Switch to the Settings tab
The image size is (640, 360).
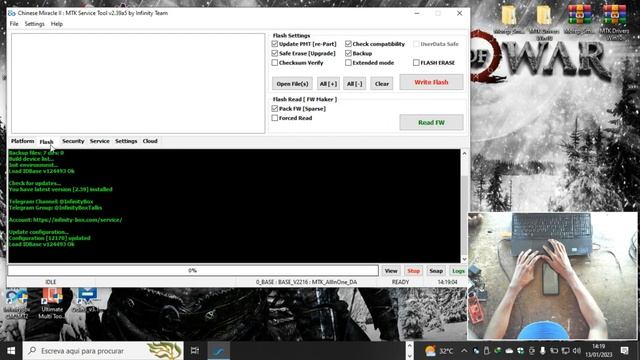click(126, 141)
